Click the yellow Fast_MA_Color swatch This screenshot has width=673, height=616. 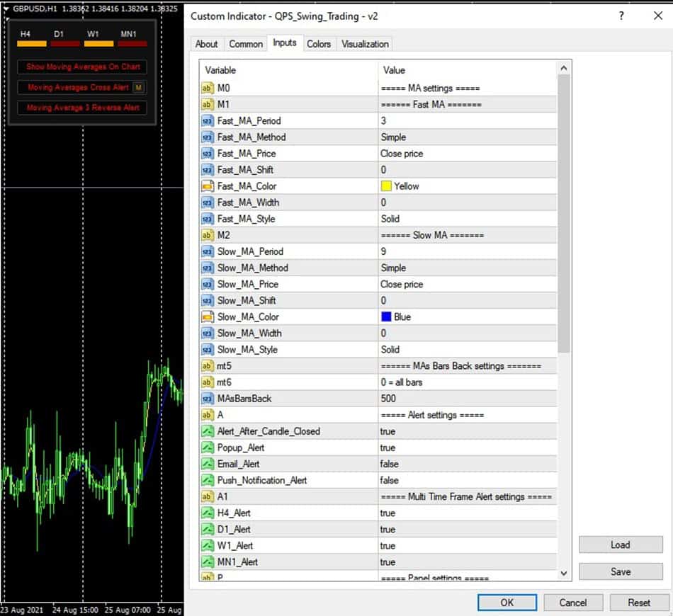(x=386, y=186)
